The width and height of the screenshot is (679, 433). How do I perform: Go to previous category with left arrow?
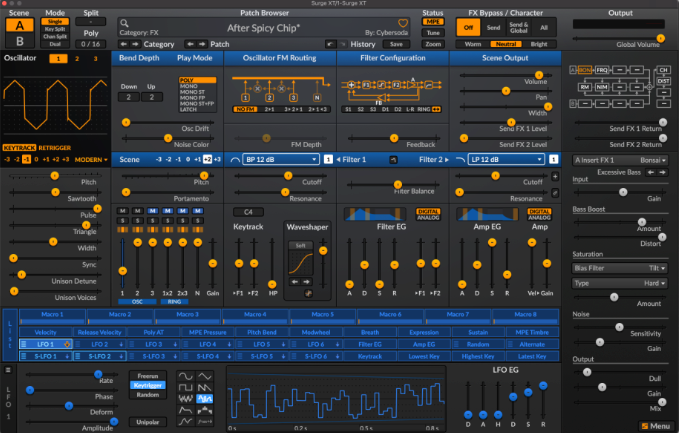point(124,44)
